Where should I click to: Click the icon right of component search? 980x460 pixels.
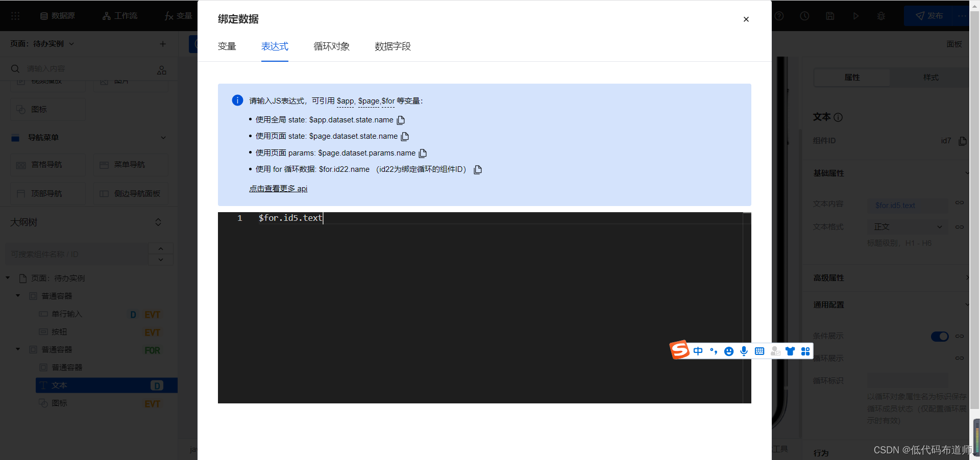coord(162,70)
